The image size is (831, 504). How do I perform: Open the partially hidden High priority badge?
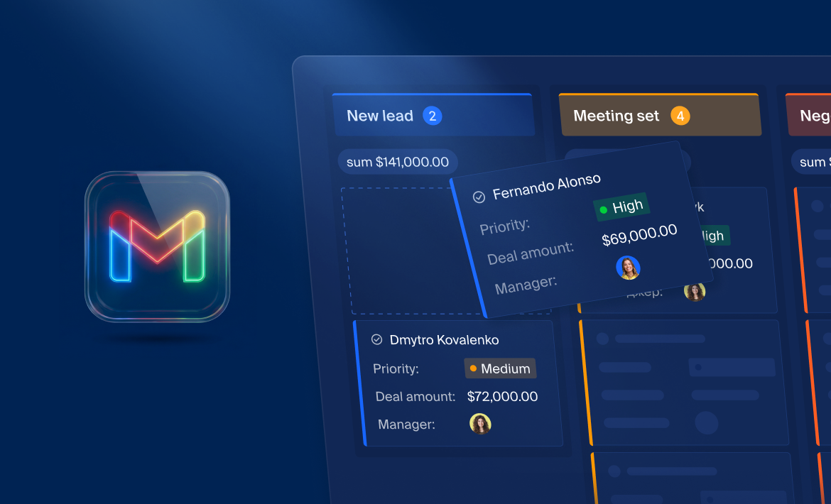coord(714,236)
